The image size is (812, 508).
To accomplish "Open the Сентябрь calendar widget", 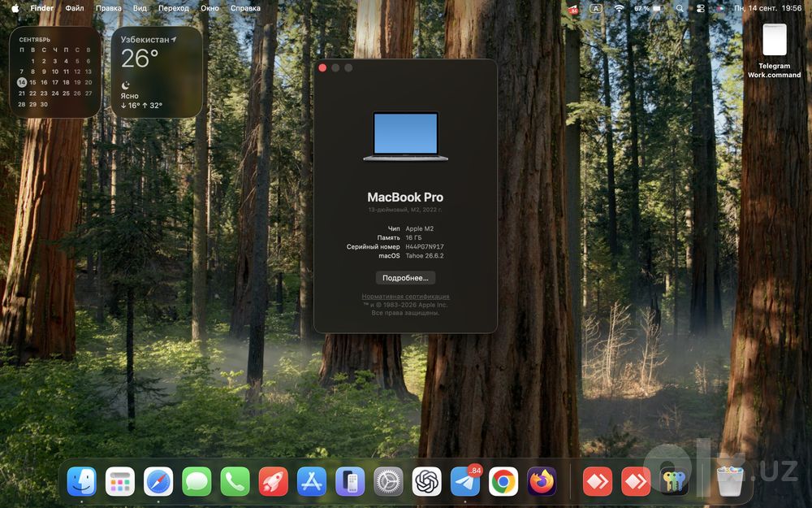I will pos(55,72).
